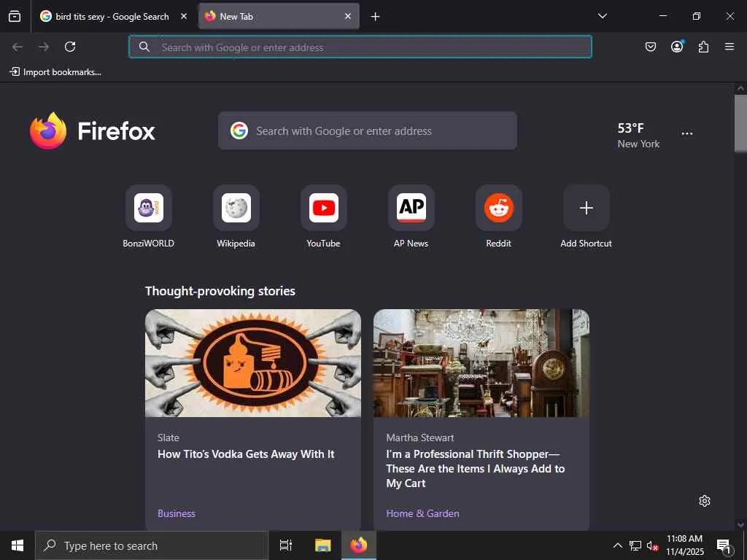Close the bird tits sexy Google Search tab

[184, 16]
